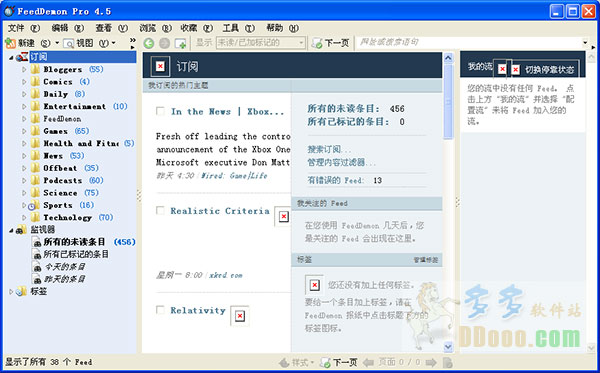Image resolution: width=600 pixels, height=373 pixels.
Task: Click the Wired: Game|Life source link
Action: (x=234, y=176)
